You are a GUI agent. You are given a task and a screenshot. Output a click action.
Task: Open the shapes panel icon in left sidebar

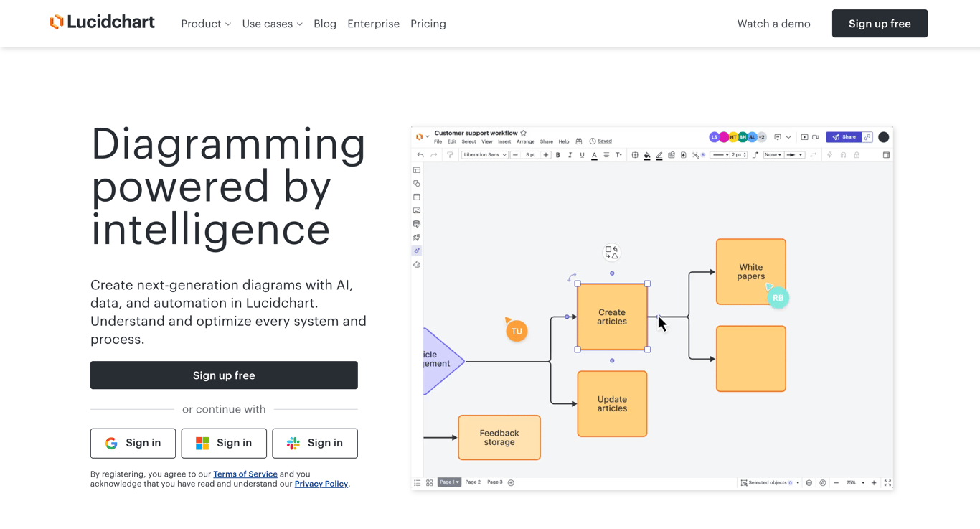tap(417, 183)
